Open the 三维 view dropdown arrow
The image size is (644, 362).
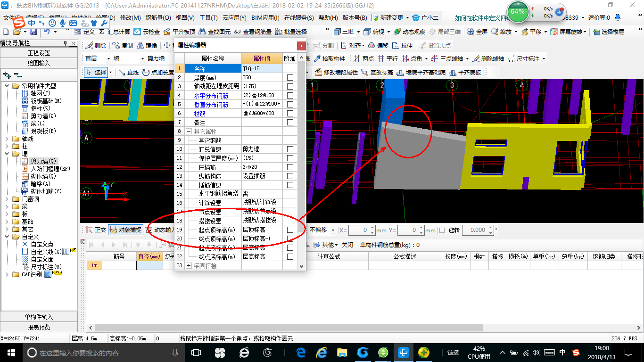(x=358, y=32)
